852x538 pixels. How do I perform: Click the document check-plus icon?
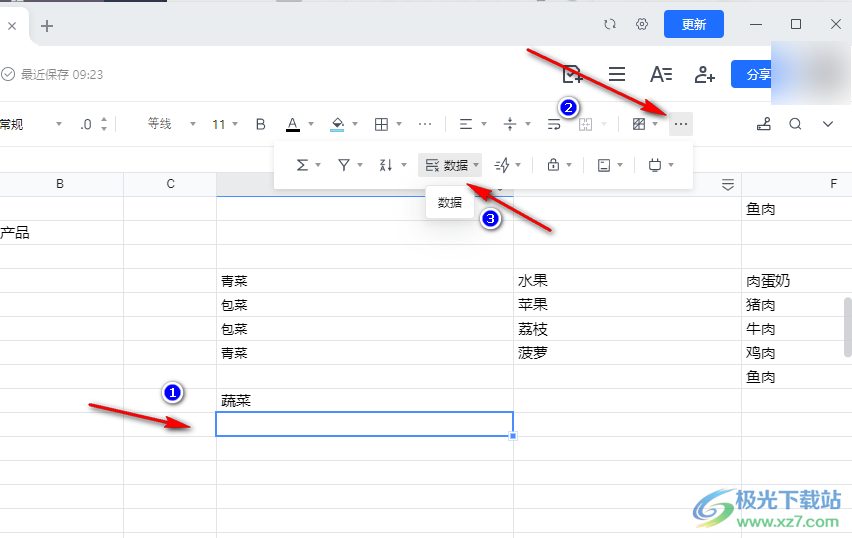tap(572, 74)
